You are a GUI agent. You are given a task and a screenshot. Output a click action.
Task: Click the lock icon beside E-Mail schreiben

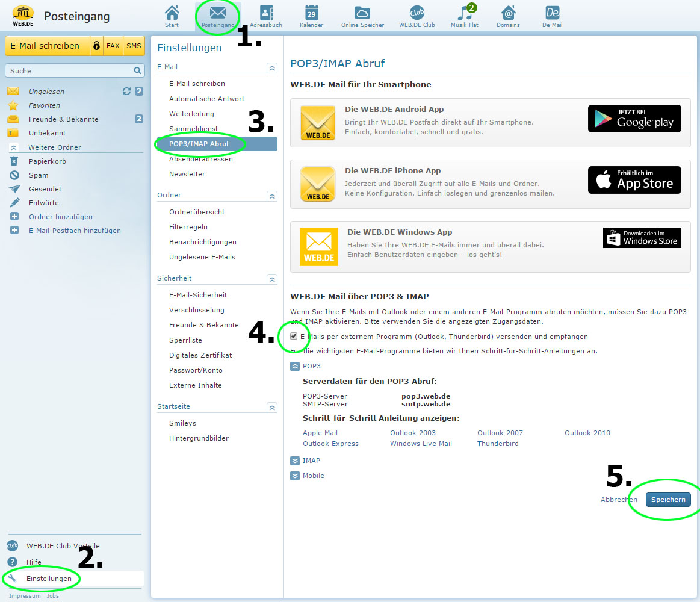(x=96, y=46)
